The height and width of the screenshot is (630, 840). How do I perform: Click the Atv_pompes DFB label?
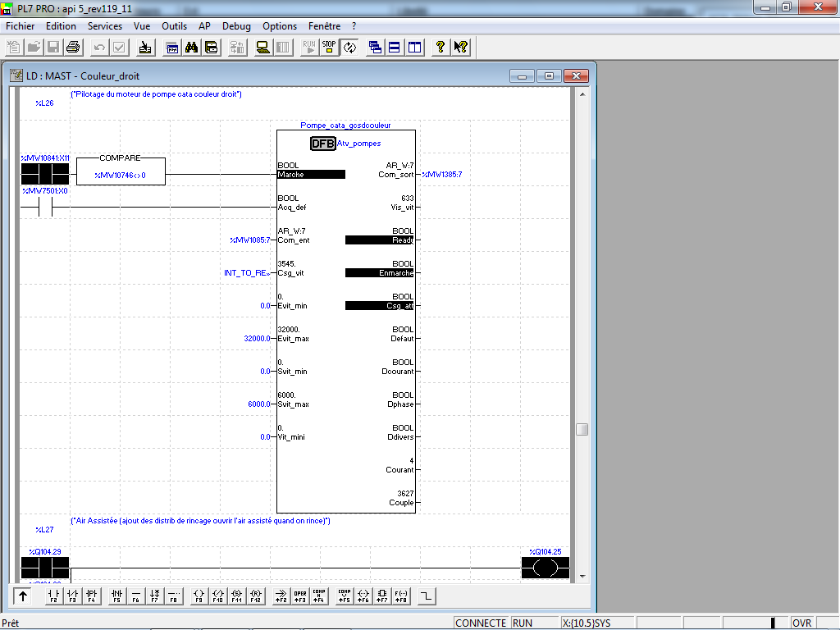coord(358,144)
